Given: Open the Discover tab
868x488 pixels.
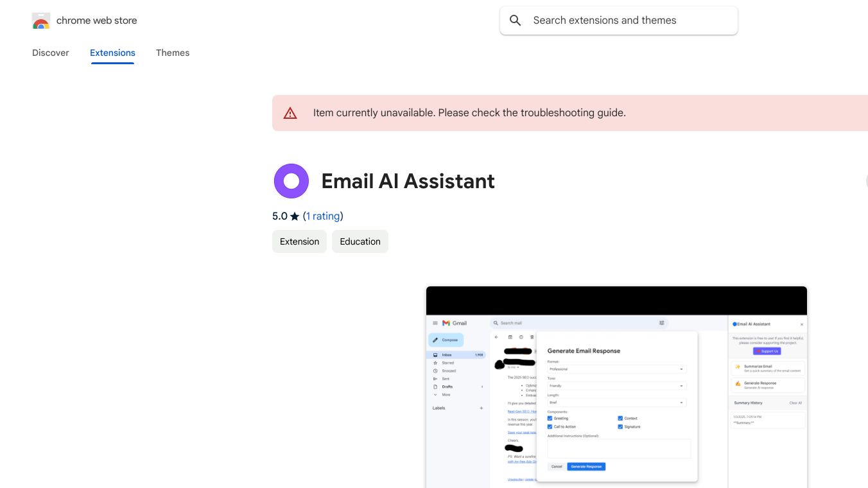Looking at the screenshot, I should coord(51,53).
